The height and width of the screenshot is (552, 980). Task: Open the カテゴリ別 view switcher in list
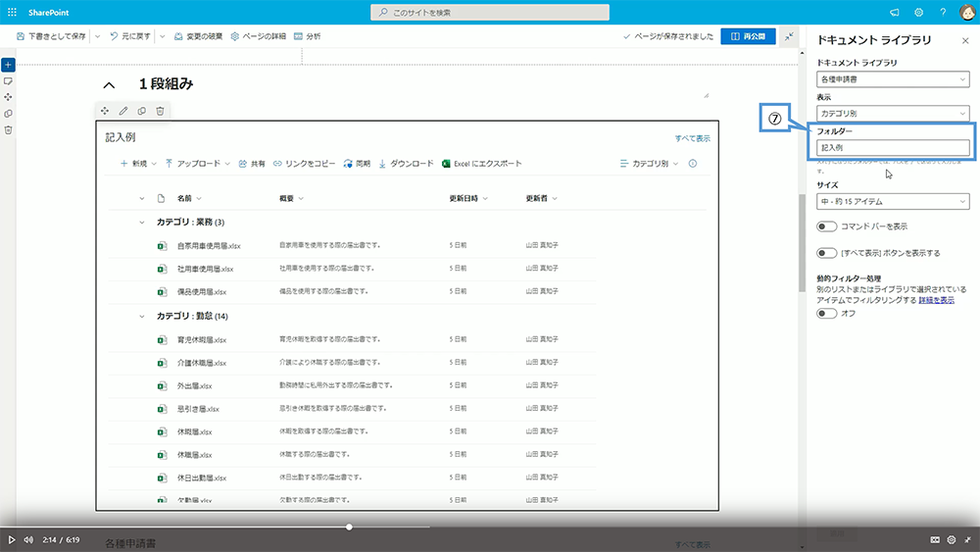tap(649, 163)
